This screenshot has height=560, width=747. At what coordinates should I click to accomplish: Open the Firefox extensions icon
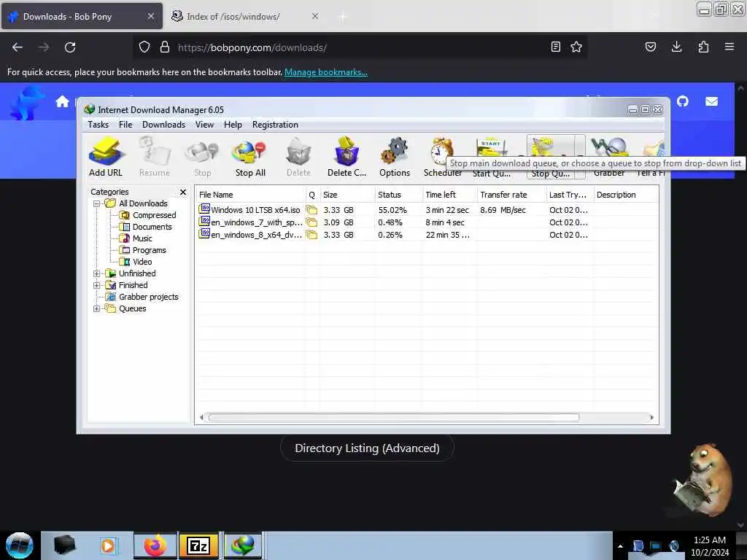703,47
